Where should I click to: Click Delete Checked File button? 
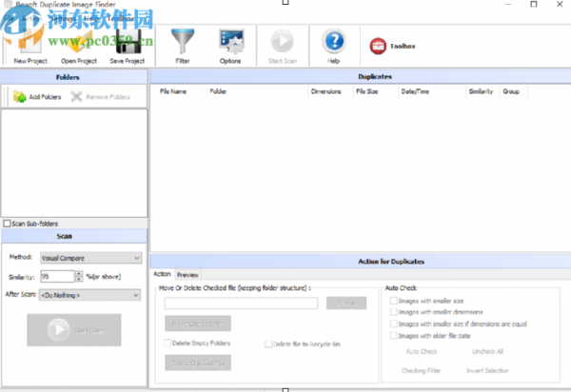tap(198, 363)
